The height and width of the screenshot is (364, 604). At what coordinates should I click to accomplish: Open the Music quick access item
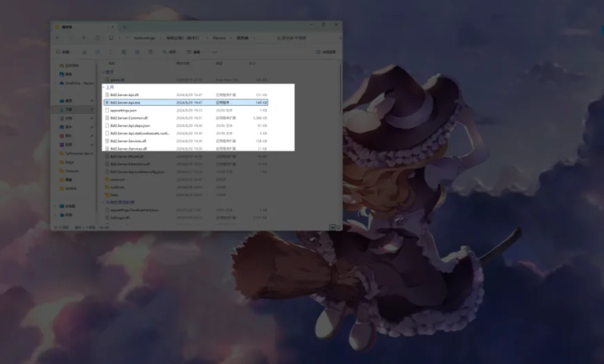66,136
